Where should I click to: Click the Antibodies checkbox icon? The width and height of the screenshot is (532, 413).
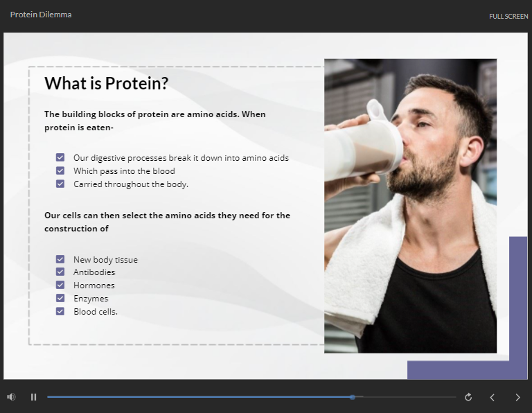tap(60, 272)
